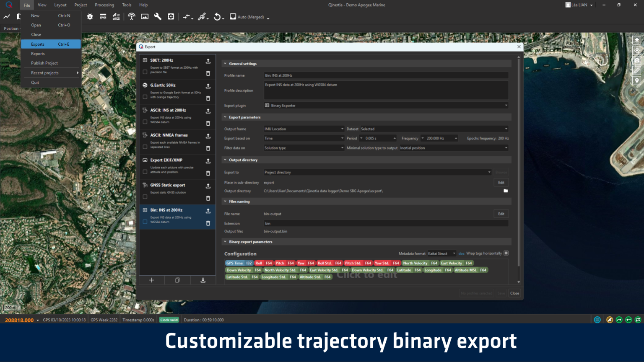
Task: Check the GNSS Static export checkbox
Action: (x=145, y=197)
